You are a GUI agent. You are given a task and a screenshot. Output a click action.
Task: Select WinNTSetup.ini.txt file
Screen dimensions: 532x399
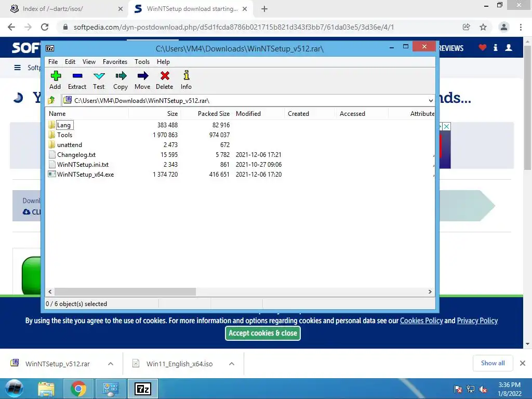[x=83, y=165]
